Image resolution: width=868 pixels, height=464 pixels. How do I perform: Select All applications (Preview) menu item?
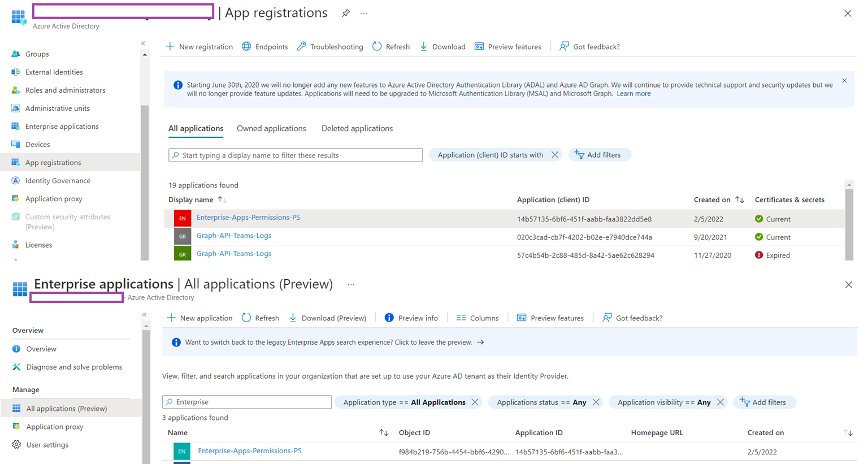[71, 408]
